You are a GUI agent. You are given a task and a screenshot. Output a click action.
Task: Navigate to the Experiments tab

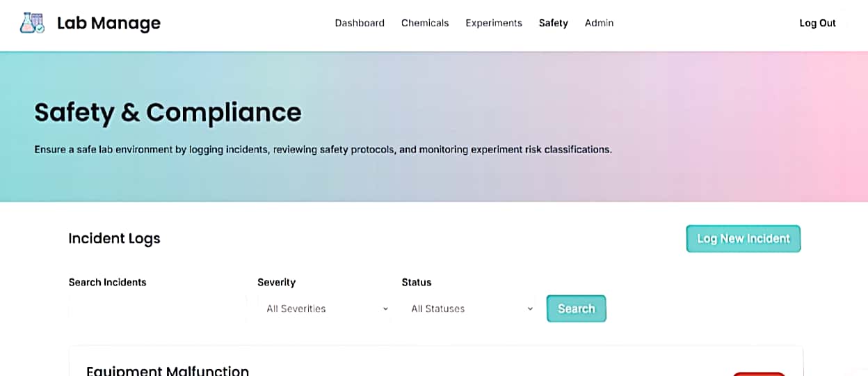pyautogui.click(x=494, y=23)
